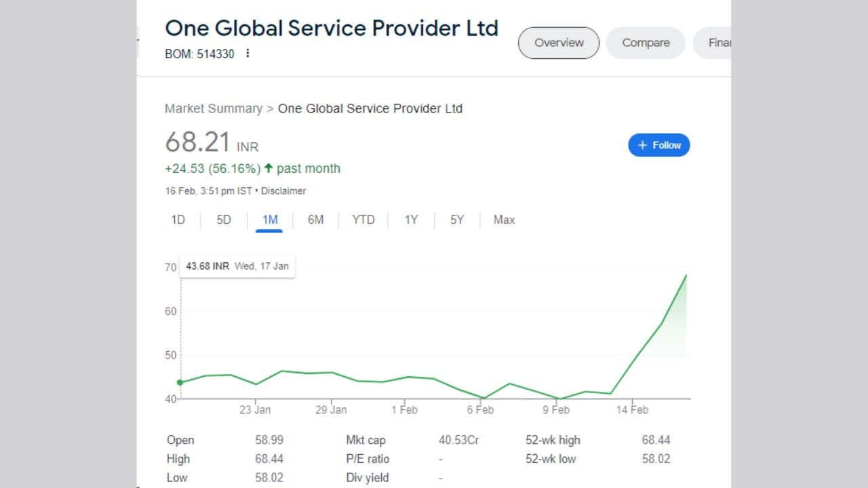Click the 1 Feb axis label
The width and height of the screenshot is (868, 488).
click(x=404, y=410)
